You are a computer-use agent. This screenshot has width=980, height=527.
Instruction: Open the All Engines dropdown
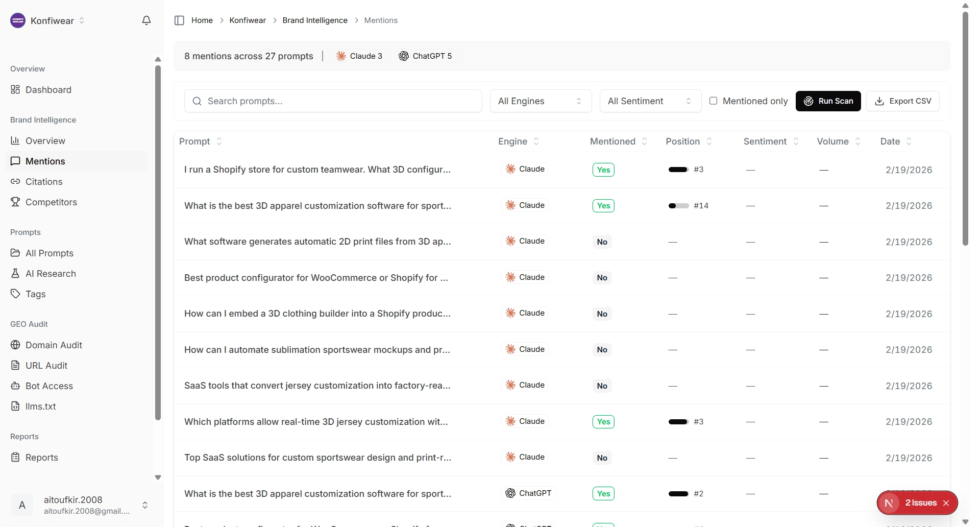[541, 101]
